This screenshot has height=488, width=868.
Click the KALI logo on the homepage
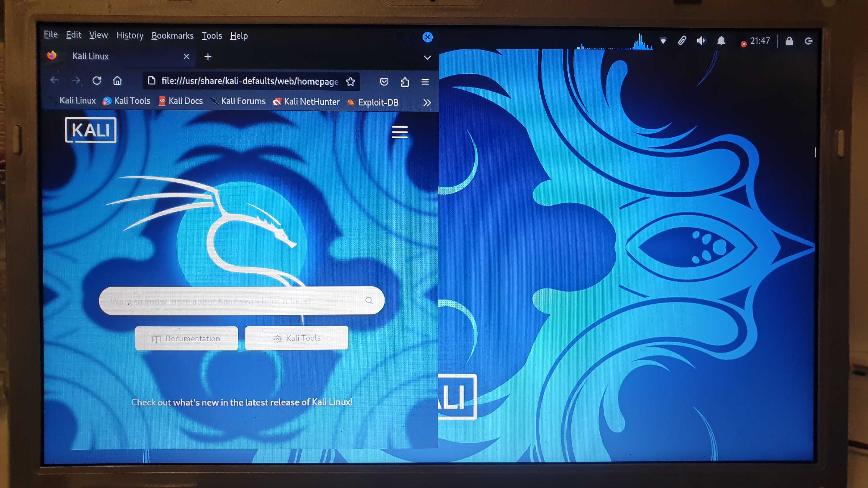click(91, 130)
